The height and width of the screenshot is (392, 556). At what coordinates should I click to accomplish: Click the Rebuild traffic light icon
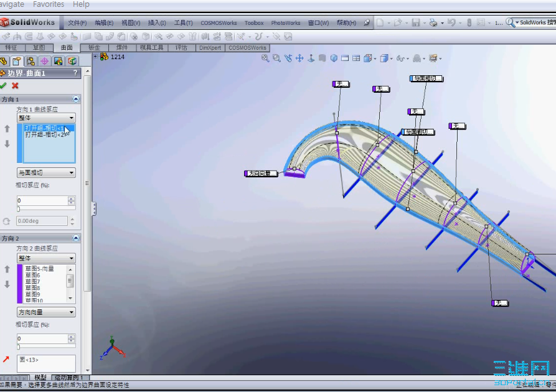tap(469, 22)
